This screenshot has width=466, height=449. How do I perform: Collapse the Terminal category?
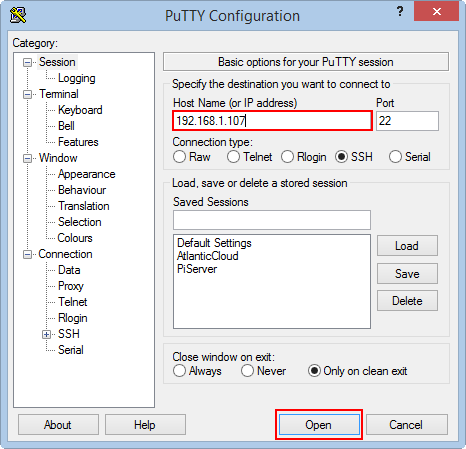[27, 94]
